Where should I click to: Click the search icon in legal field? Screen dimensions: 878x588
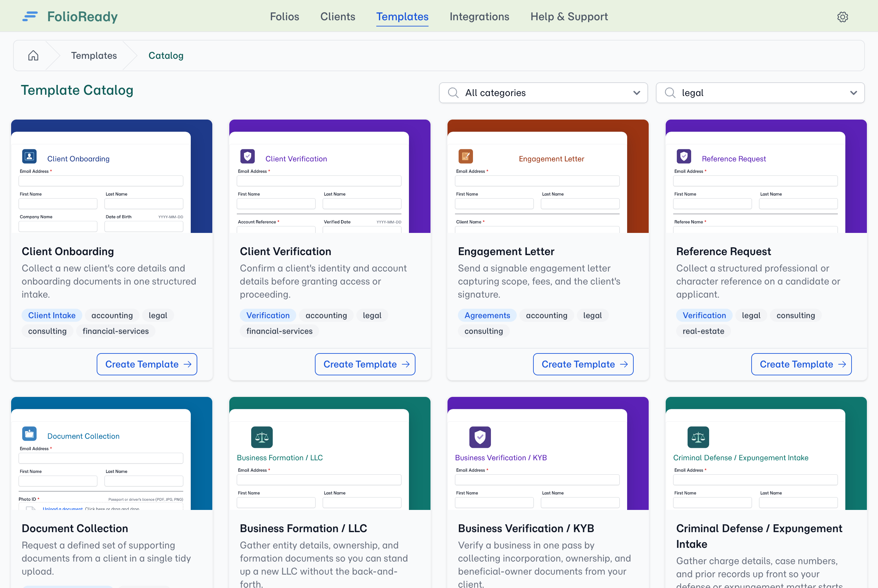click(x=670, y=93)
